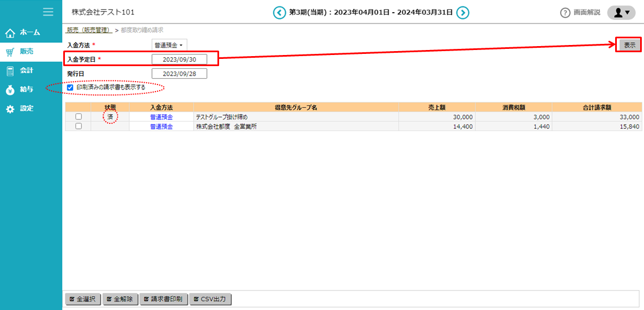Toggle 印刷済みの請求書も表示する checkbox
Image resolution: width=644 pixels, height=310 pixels.
[x=70, y=87]
